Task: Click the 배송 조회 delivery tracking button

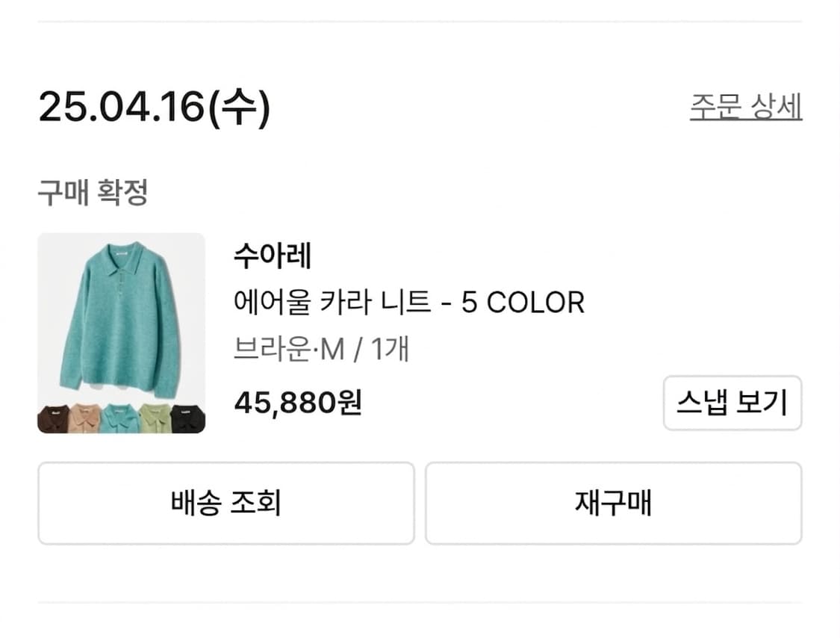Action: [x=227, y=504]
